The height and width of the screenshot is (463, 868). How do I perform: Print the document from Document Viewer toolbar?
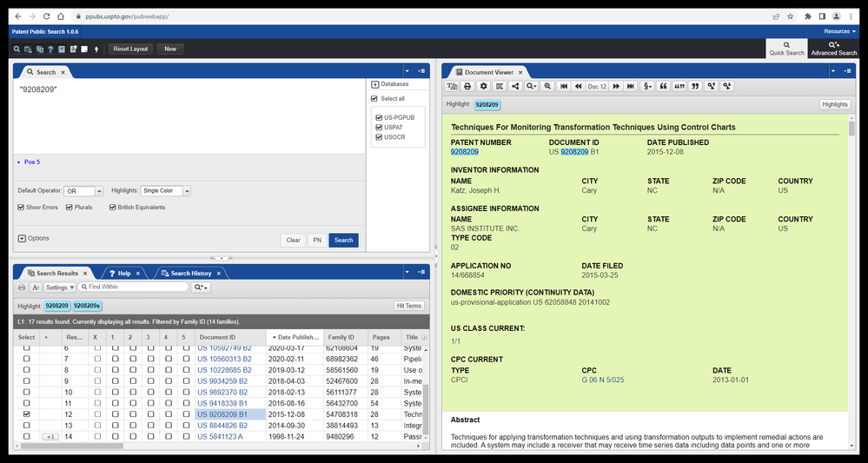tap(467, 86)
